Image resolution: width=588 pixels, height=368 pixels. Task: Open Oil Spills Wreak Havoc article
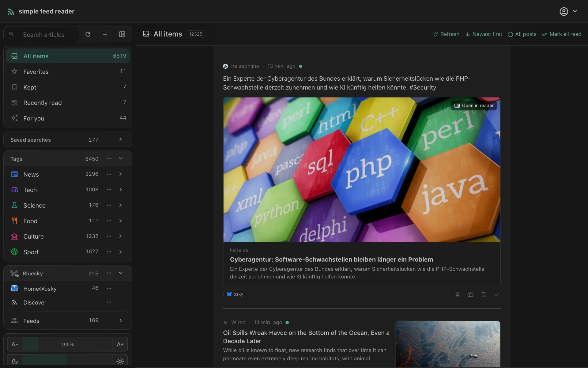tap(306, 337)
